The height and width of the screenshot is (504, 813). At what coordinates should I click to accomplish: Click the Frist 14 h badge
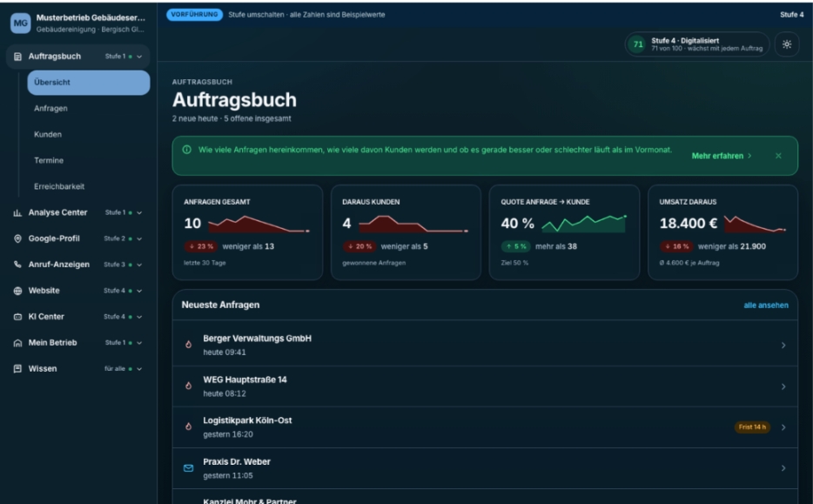(x=752, y=427)
